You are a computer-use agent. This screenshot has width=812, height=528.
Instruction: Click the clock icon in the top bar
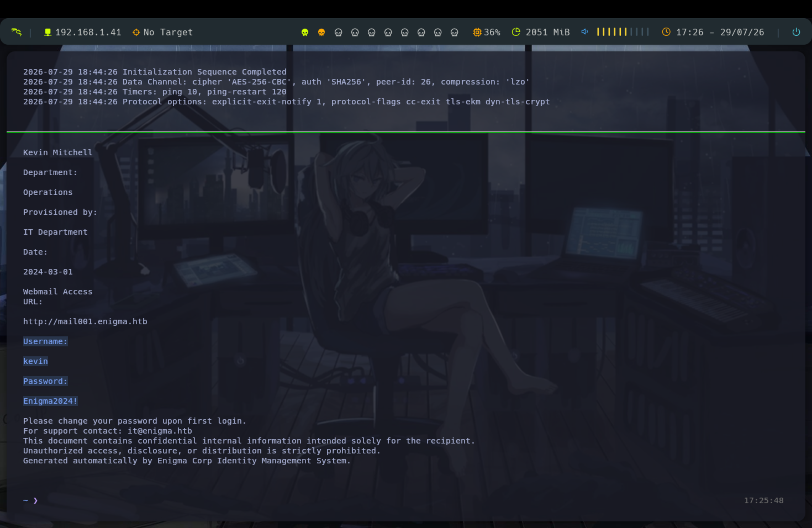coord(666,32)
